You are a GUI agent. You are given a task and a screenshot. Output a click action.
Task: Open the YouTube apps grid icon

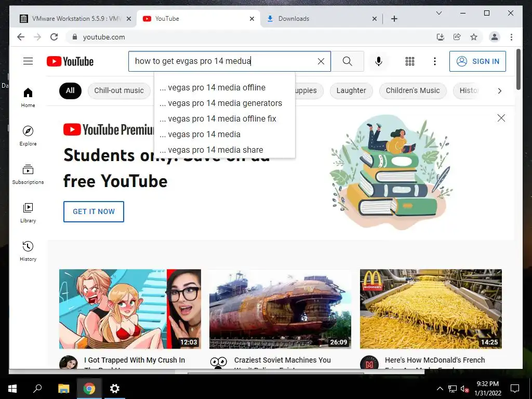(x=409, y=61)
